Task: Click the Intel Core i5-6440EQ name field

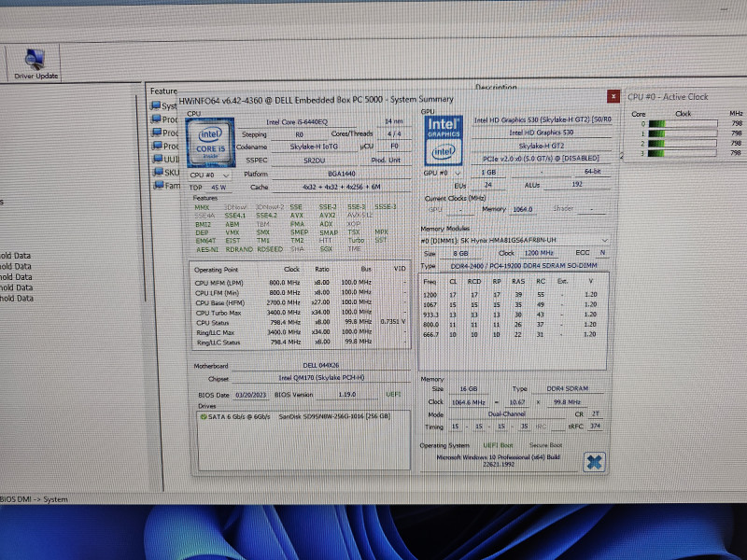Action: point(297,122)
